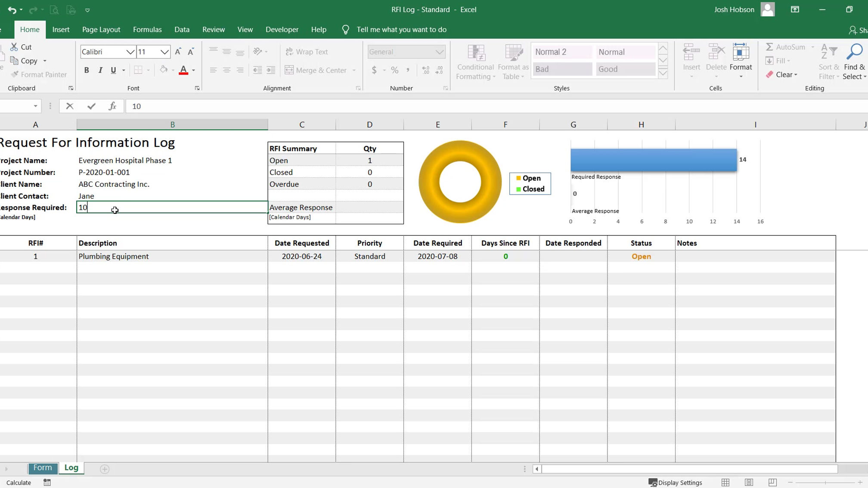Image resolution: width=868 pixels, height=488 pixels.
Task: Toggle Underline formatting
Action: pyautogui.click(x=113, y=70)
